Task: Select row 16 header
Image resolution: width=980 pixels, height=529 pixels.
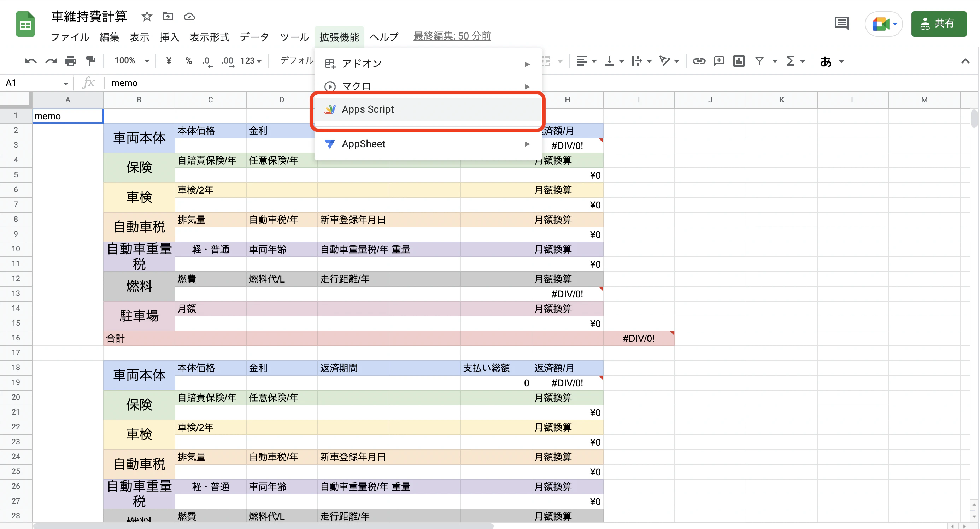Action: coord(16,338)
